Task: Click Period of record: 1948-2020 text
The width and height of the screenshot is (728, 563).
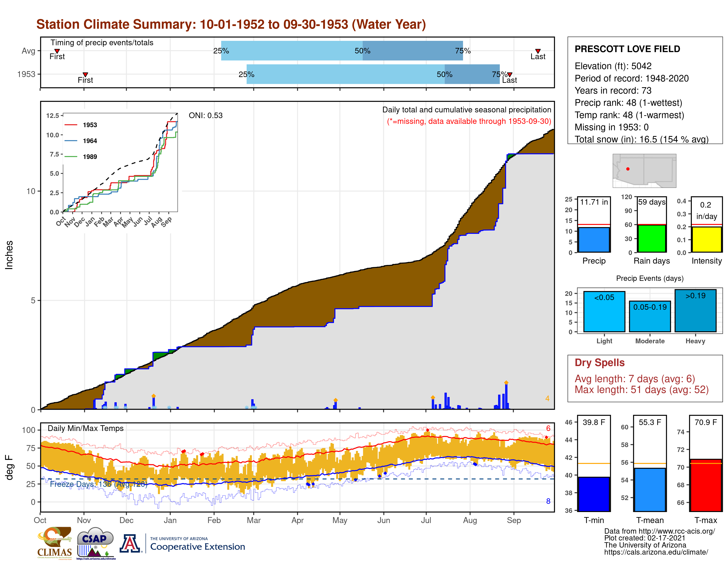Action: 631,78
